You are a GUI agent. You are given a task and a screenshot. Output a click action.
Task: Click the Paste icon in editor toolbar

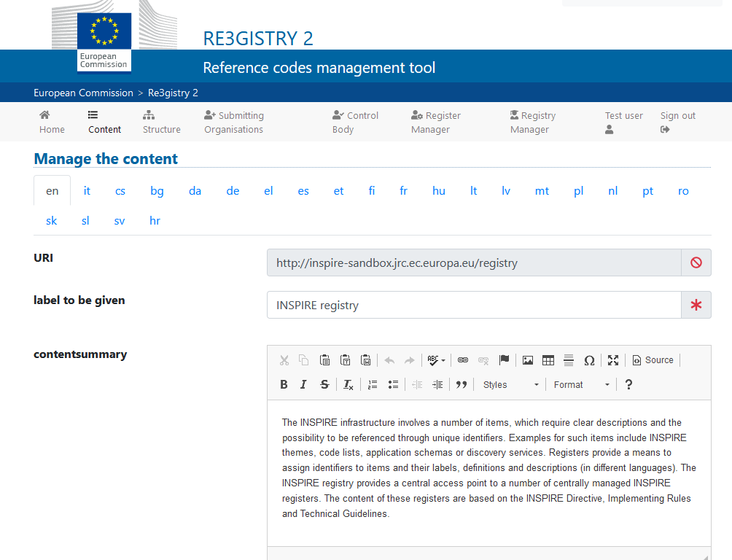pos(324,360)
